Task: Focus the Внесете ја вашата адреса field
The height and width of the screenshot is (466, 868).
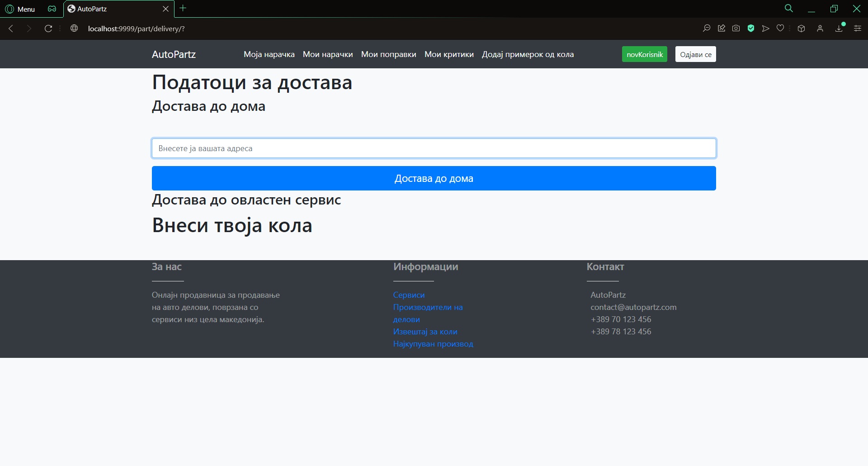Action: tap(434, 148)
